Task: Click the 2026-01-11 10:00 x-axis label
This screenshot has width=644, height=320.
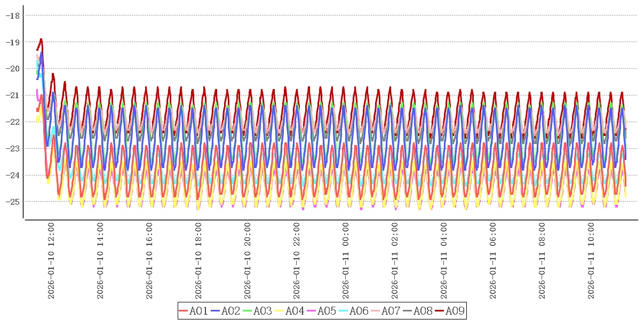Action: pos(591,261)
